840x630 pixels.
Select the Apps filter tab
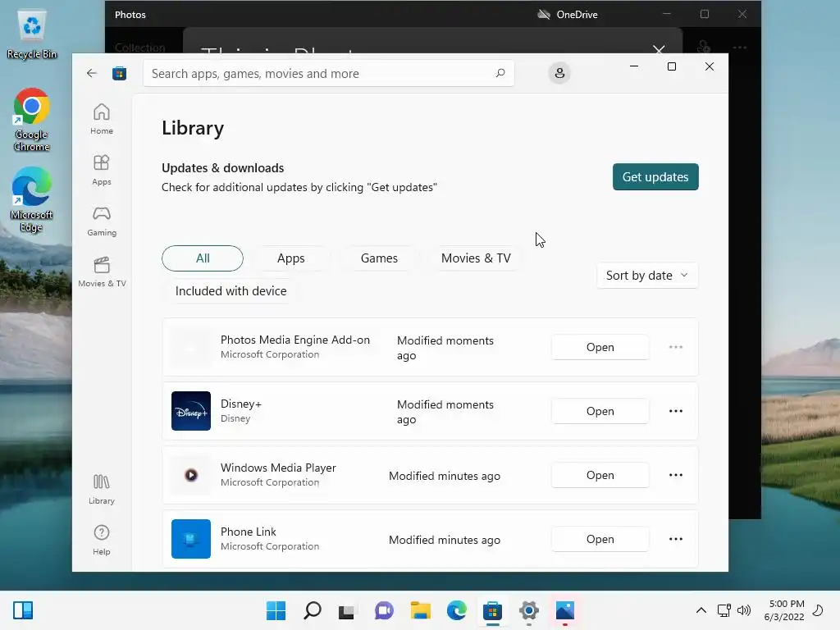(291, 258)
